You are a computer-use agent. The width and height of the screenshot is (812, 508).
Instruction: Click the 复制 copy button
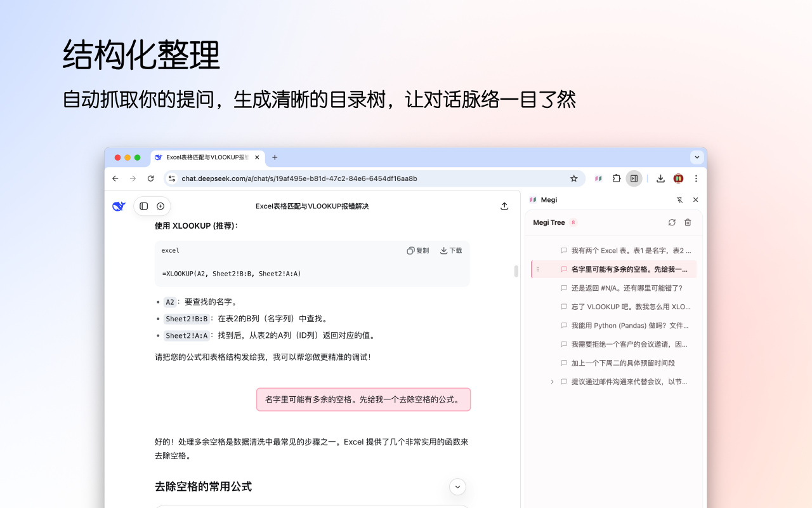(417, 250)
